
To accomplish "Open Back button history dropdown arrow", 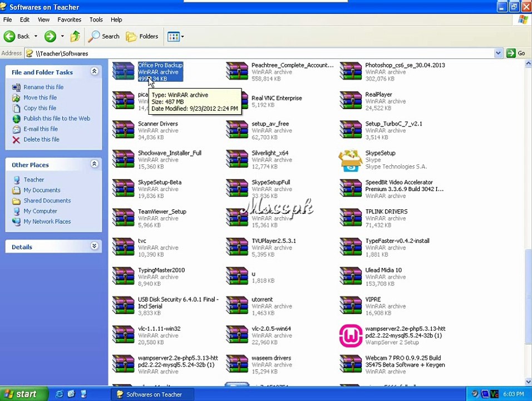I will (x=36, y=36).
